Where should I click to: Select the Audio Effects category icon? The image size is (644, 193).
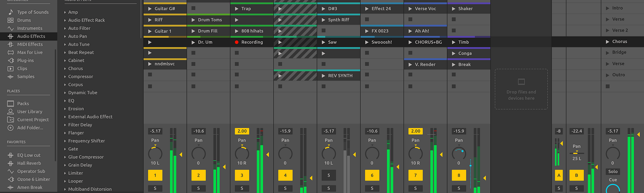(x=10, y=36)
